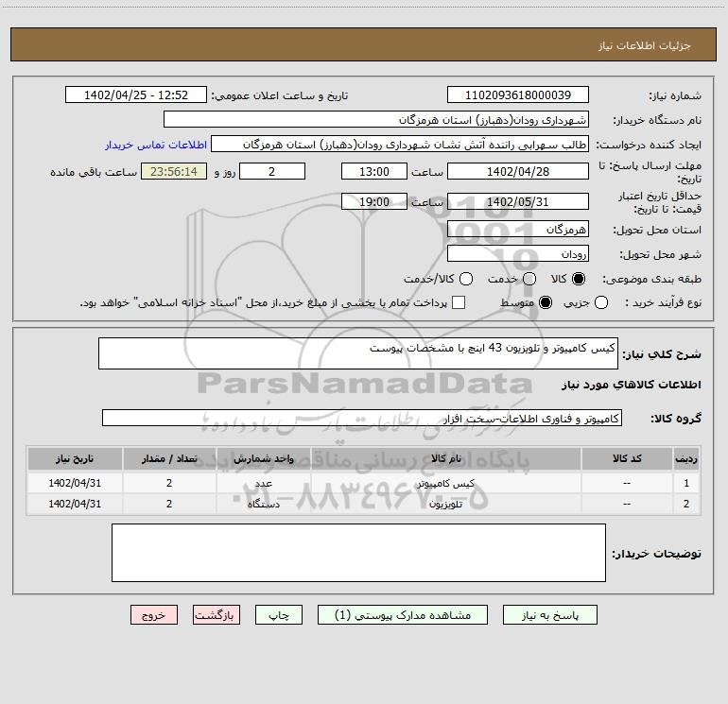Click the announcement date field 1402/04/25 - 12:52
This screenshot has height=704, width=728.
click(136, 94)
